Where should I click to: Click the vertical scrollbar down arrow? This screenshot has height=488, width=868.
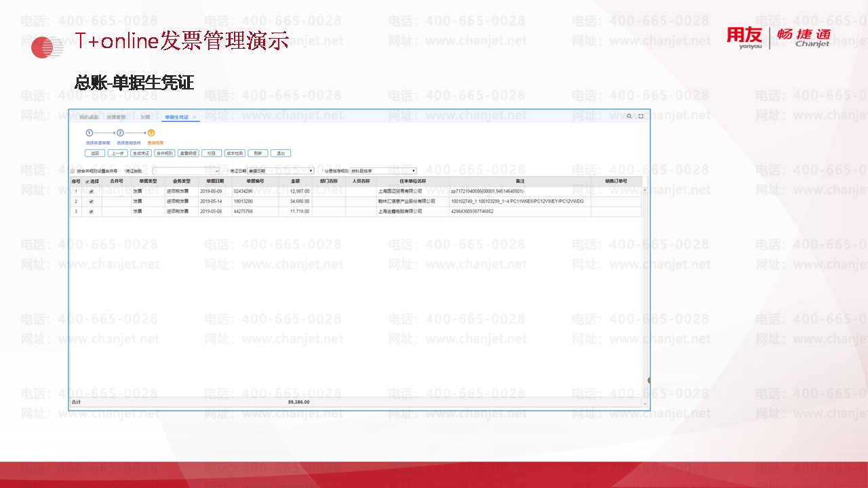tap(645, 404)
